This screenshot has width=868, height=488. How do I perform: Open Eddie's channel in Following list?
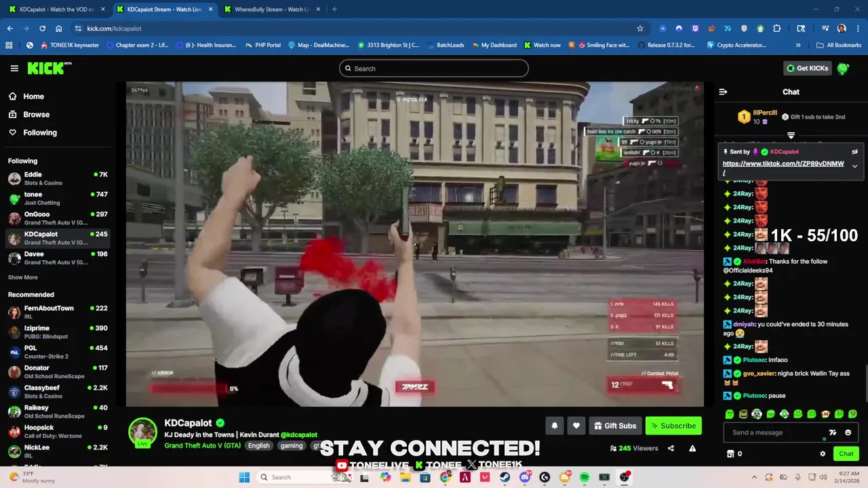(59, 179)
